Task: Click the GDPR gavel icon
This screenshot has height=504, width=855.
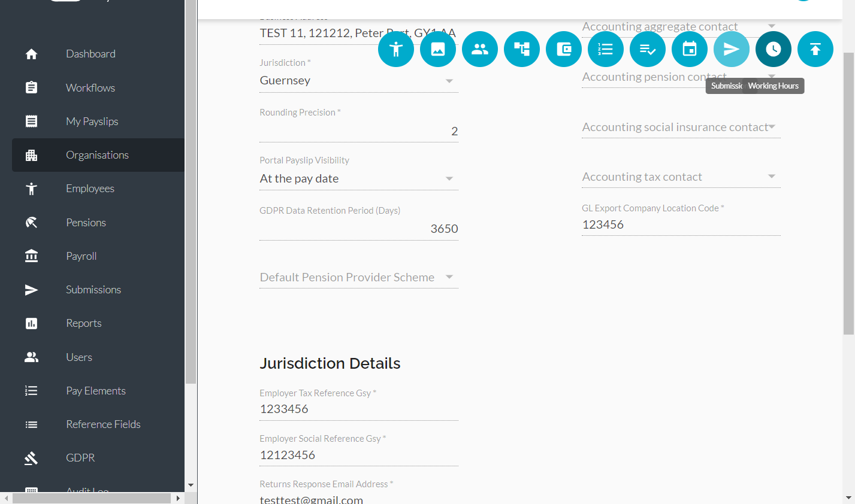Action: pos(32,458)
